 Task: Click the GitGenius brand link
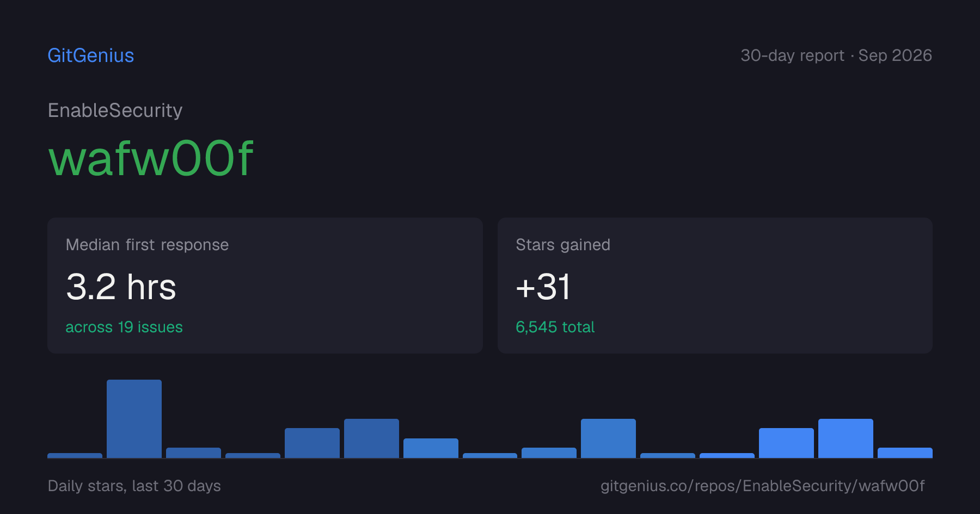[91, 55]
